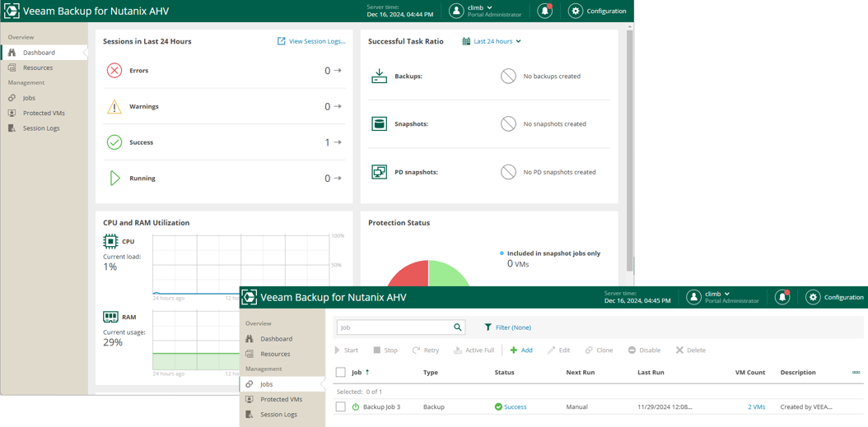Click user avatar icon in front Jobs window
868x427 pixels.
pyautogui.click(x=693, y=297)
